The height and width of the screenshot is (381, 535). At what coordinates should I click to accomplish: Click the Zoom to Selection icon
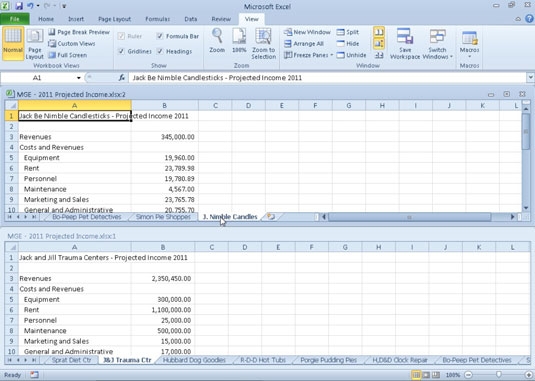[x=263, y=36]
